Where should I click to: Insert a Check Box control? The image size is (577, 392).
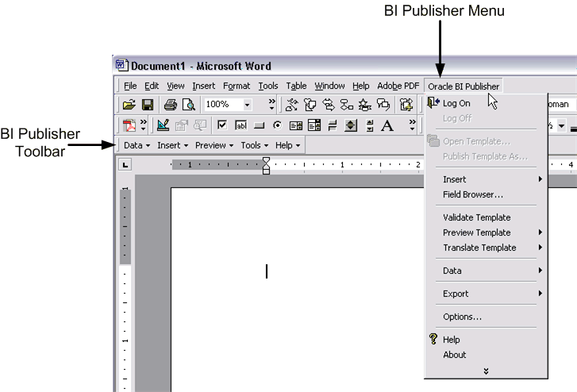pos(222,125)
